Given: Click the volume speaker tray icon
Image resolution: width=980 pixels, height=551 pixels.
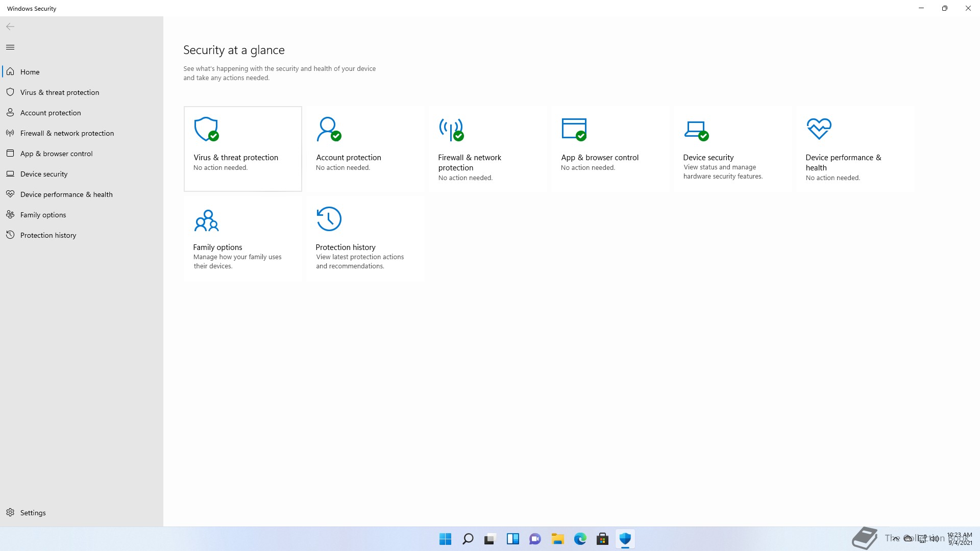Looking at the screenshot, I should (x=935, y=539).
